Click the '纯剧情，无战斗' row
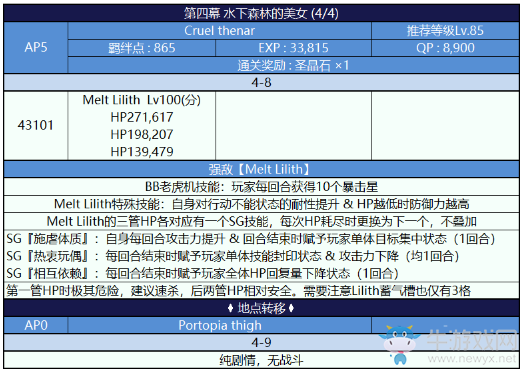The image size is (522, 370). point(261,360)
